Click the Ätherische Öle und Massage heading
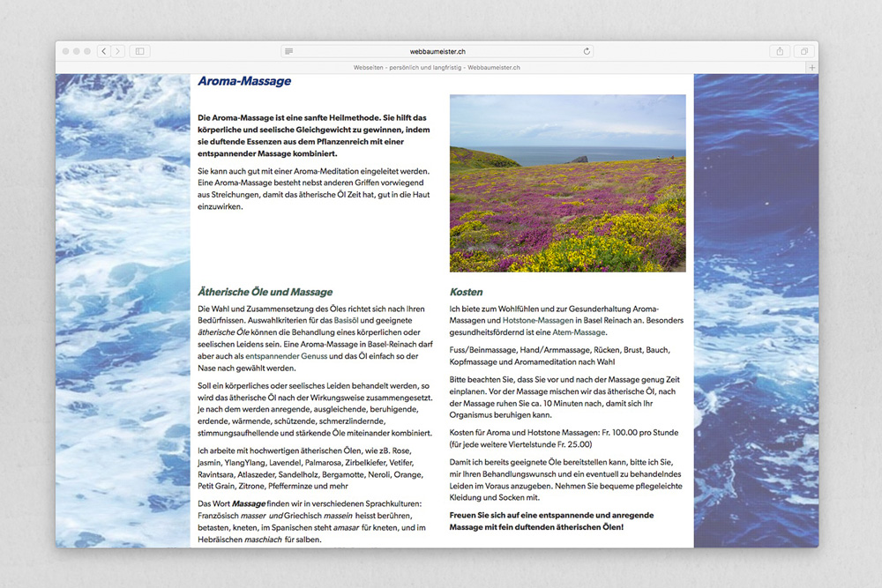The width and height of the screenshot is (882, 588). point(265,292)
